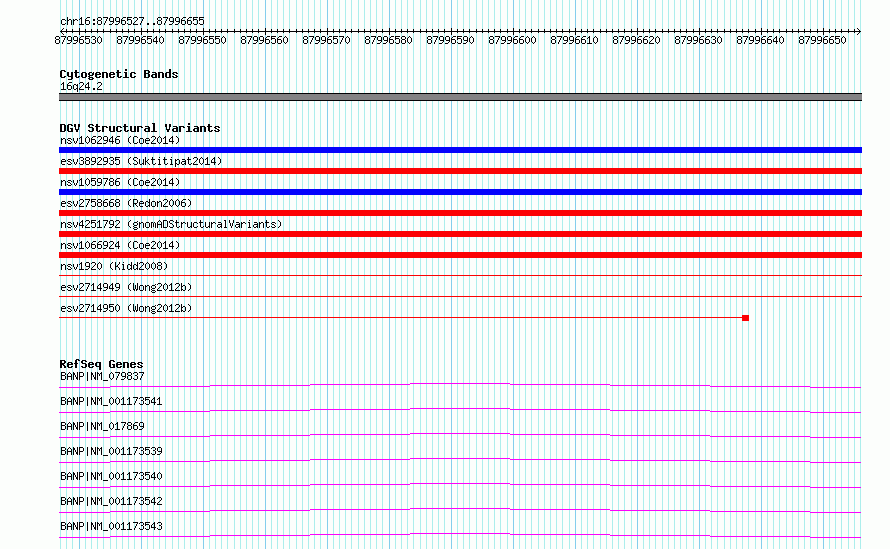Select variant label nsv1920 (Kidd2008)
The height and width of the screenshot is (549, 890).
tap(114, 266)
